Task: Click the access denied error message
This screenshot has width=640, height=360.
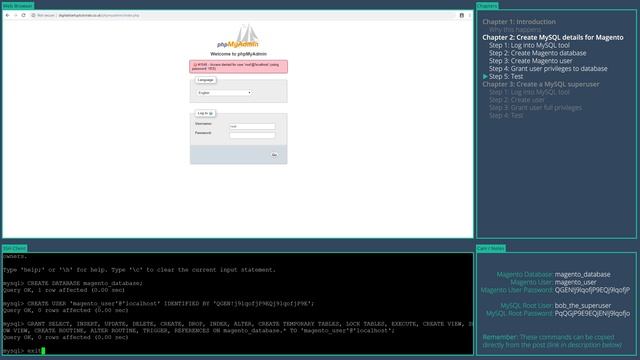Action: [x=238, y=67]
